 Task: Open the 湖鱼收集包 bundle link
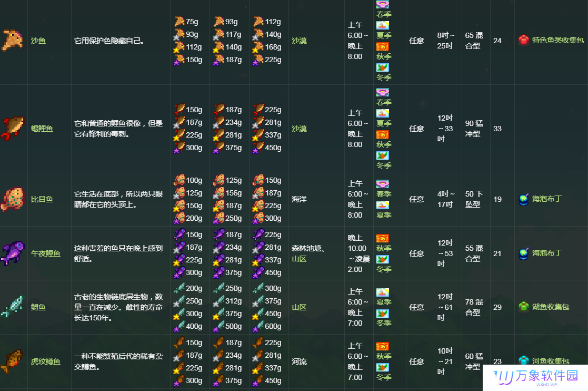coord(551,307)
